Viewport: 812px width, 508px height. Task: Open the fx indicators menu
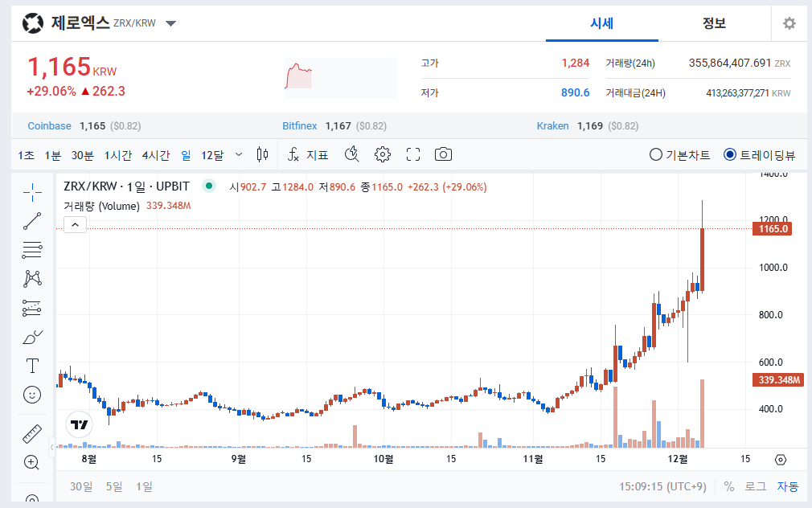tap(308, 155)
